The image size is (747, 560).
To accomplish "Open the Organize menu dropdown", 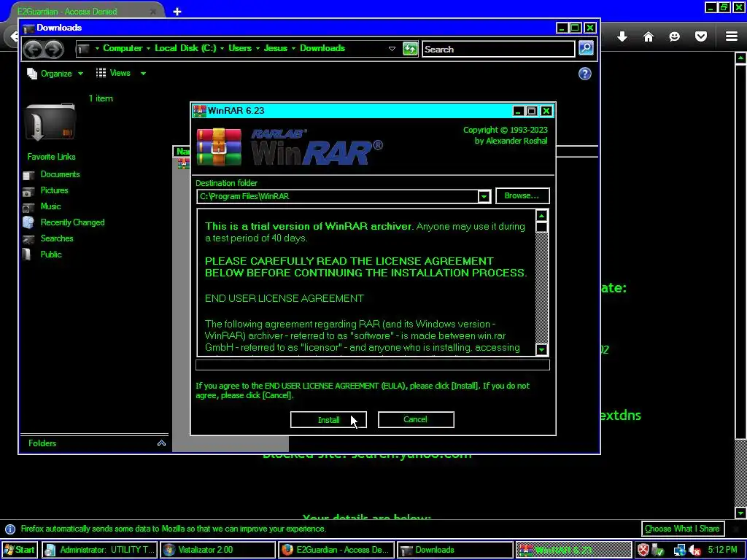I will tap(55, 74).
